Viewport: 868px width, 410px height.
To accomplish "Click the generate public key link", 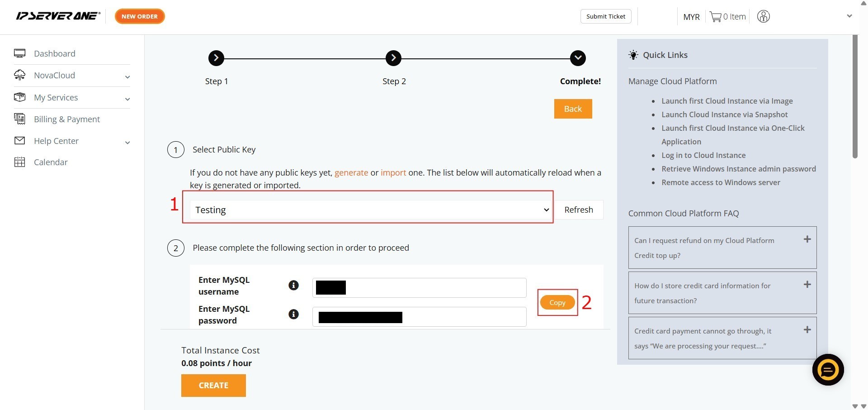I will click(x=351, y=173).
